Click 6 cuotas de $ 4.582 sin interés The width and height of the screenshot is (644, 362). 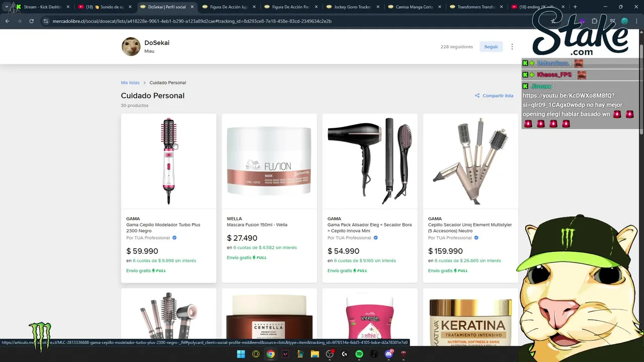click(265, 247)
